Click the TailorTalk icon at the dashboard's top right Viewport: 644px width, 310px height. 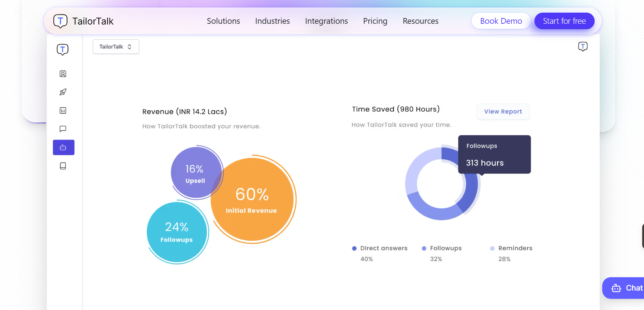583,46
